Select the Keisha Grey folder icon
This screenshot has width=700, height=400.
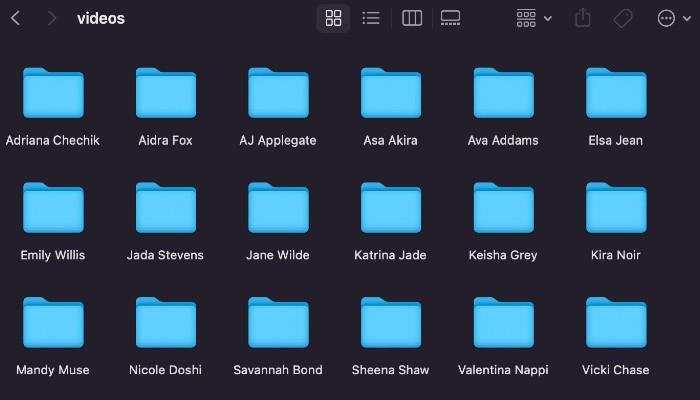504,208
